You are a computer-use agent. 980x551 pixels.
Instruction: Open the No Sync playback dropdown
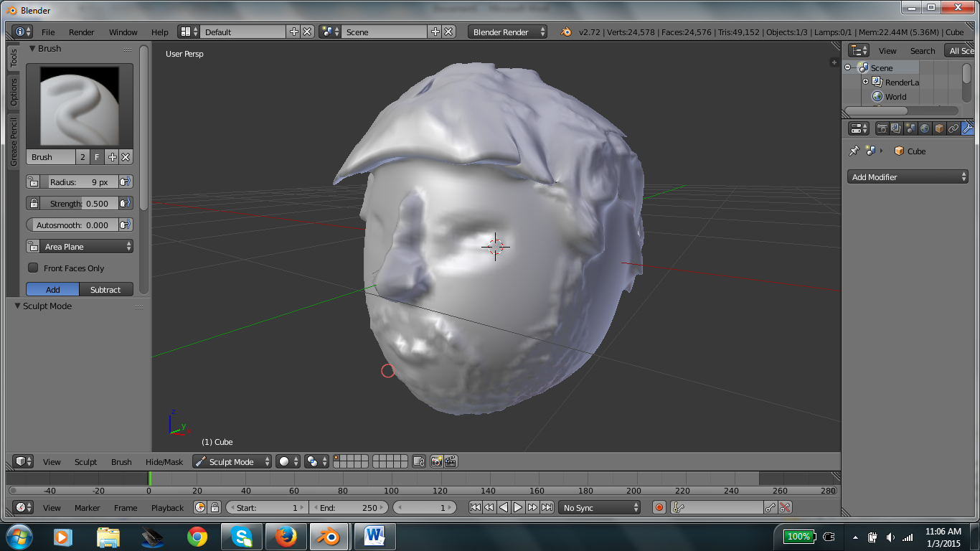(599, 508)
